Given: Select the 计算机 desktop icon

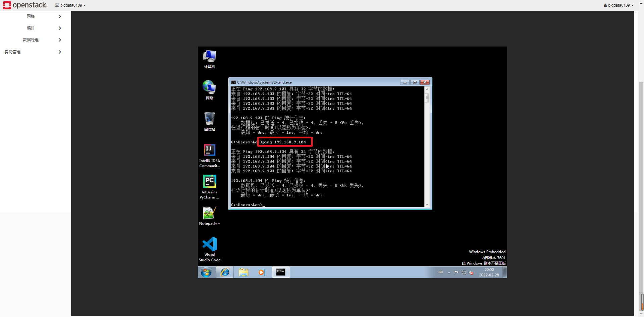Looking at the screenshot, I should tap(210, 59).
